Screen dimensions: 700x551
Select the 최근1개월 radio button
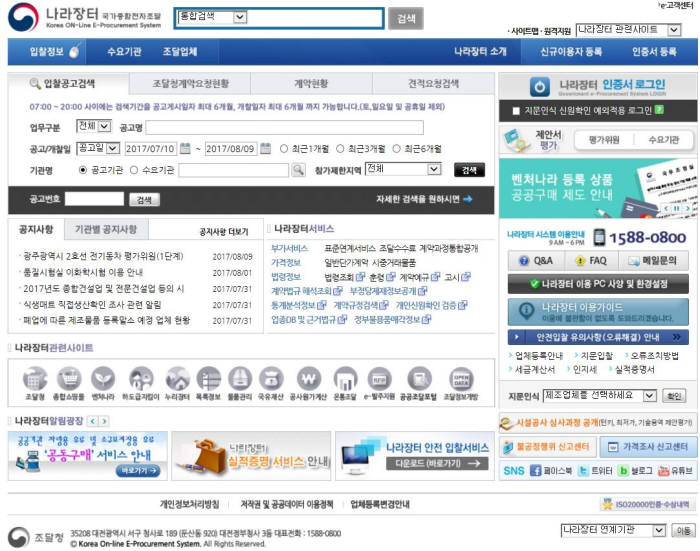point(284,148)
